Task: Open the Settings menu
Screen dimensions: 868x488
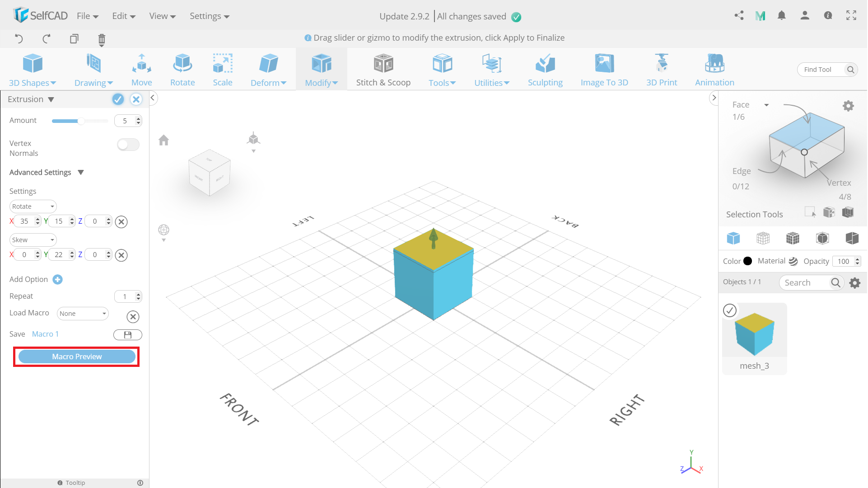Action: click(210, 16)
